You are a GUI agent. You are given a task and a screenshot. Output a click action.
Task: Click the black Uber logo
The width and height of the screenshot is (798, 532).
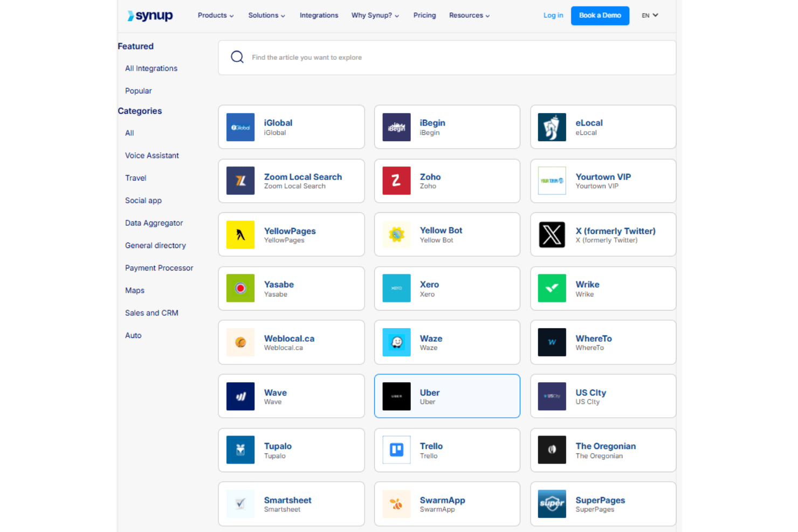(396, 396)
